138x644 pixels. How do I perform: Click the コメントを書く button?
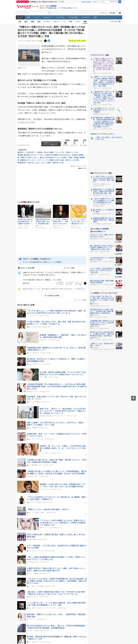coord(69,268)
